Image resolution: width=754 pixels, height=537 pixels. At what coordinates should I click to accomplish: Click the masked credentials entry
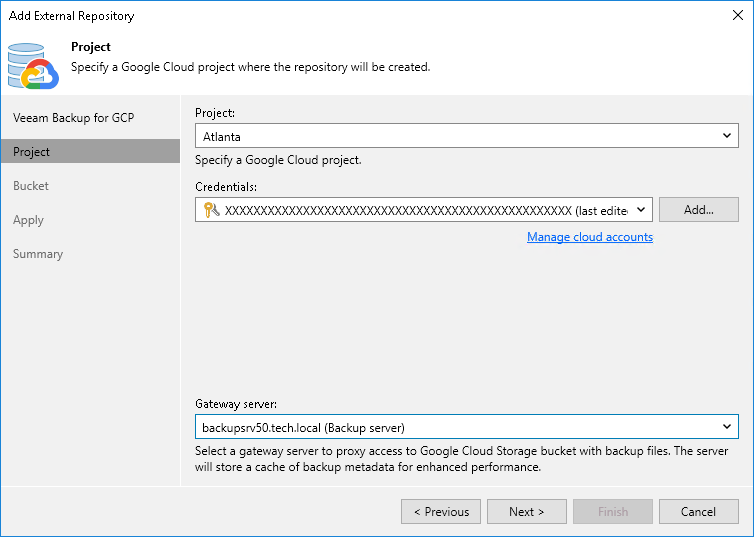click(424, 210)
